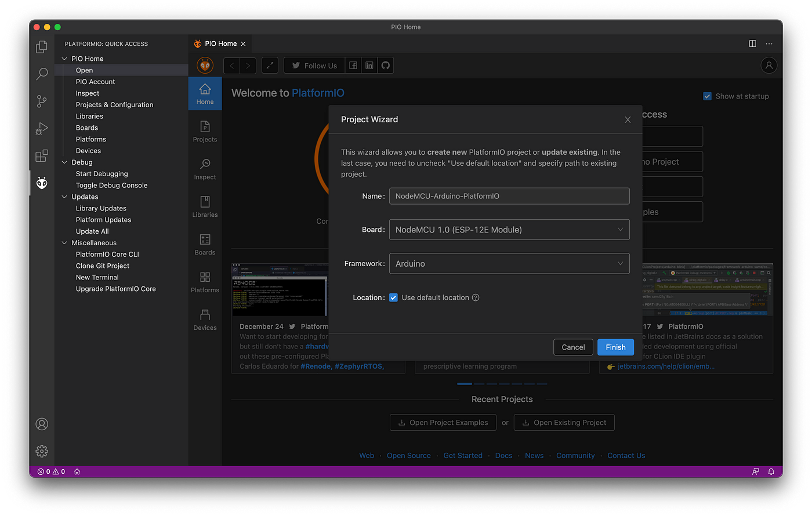Select the PlatformIO alien icon in activity bar
Viewport: 812px width, 516px height.
pyautogui.click(x=42, y=183)
